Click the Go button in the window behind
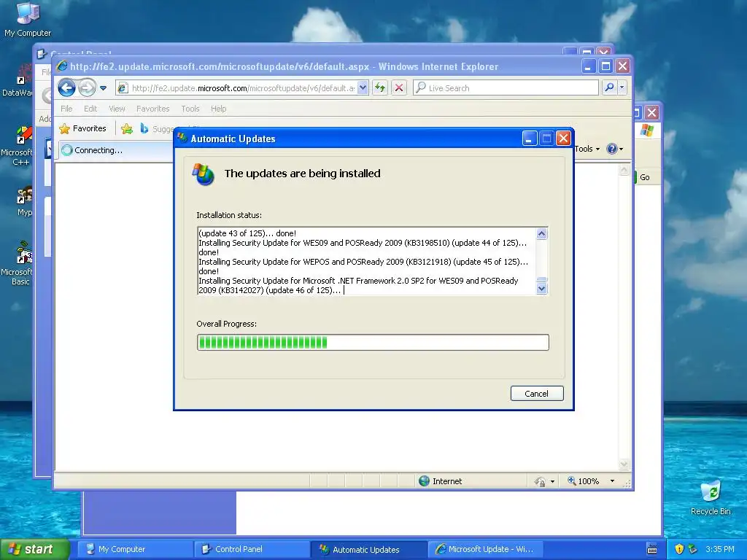The height and width of the screenshot is (560, 747). pyautogui.click(x=643, y=177)
